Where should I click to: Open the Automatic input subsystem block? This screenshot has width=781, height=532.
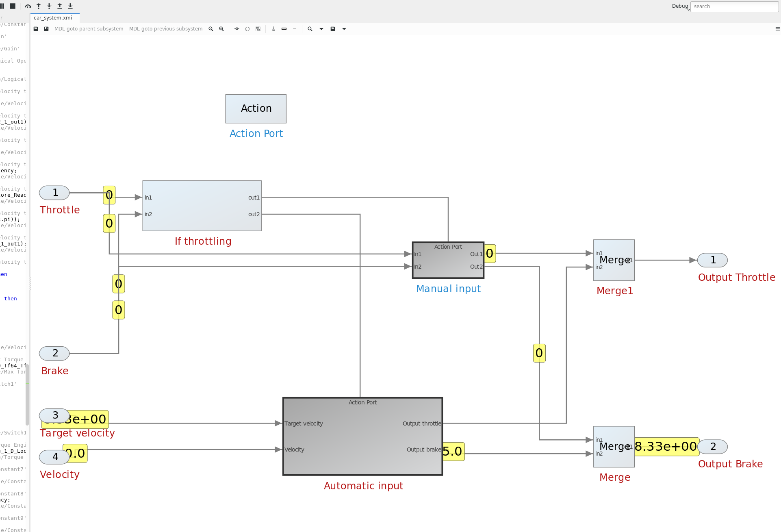(362, 436)
